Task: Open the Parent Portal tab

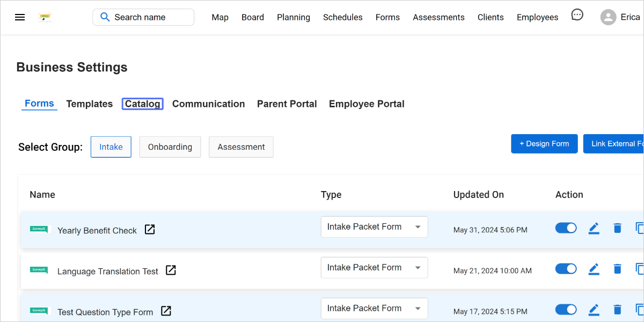Action: click(287, 104)
